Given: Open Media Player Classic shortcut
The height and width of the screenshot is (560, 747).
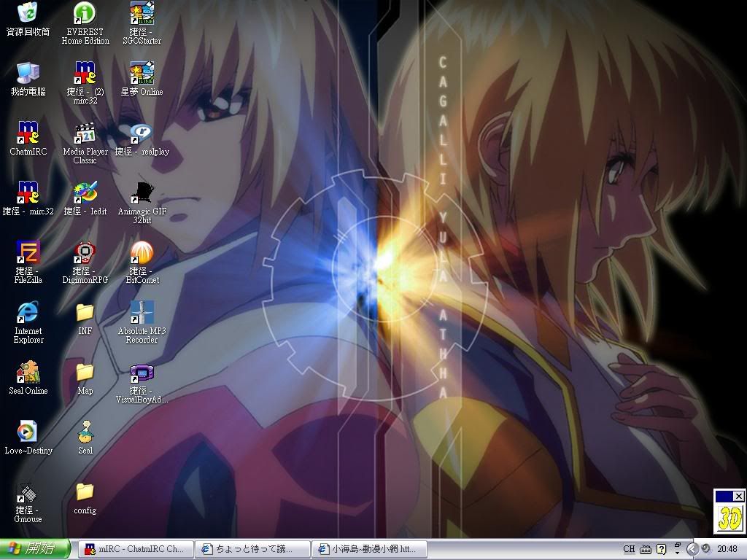Looking at the screenshot, I should [85, 133].
